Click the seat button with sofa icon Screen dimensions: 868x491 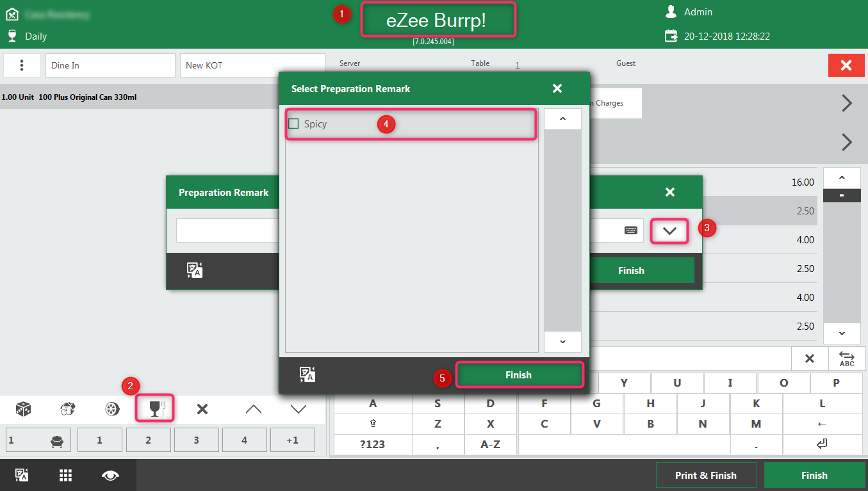[x=38, y=440]
